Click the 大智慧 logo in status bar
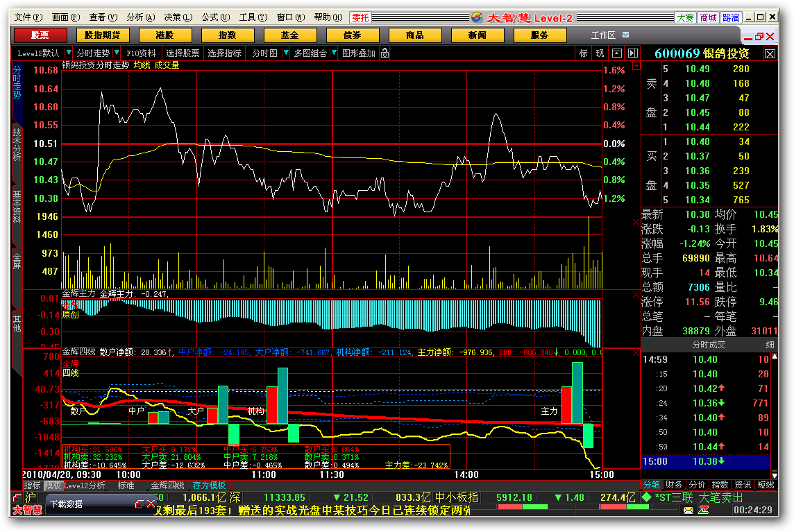The height and width of the screenshot is (532, 794). pyautogui.click(x=27, y=510)
